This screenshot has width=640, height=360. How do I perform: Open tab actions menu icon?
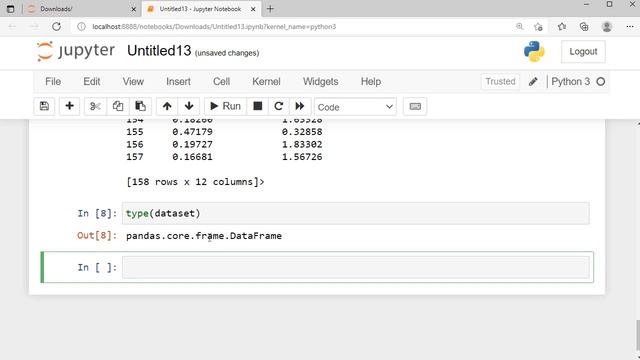(x=11, y=9)
